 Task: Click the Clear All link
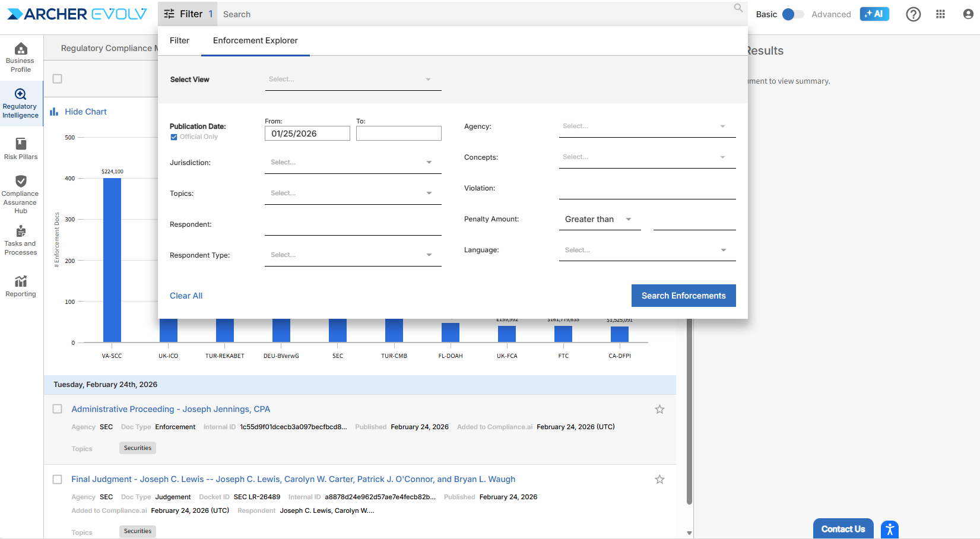[186, 296]
